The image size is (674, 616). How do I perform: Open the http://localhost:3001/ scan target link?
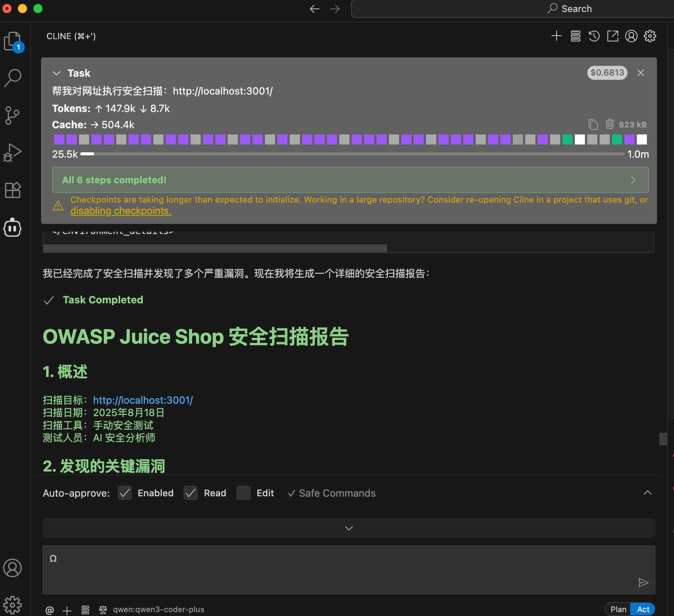(x=143, y=400)
